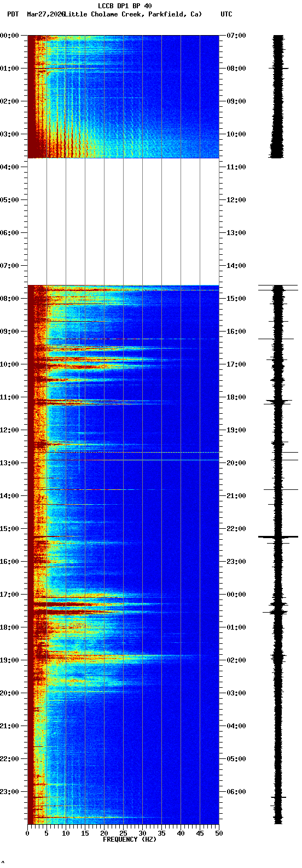Screen dimensions: 302x868
Task: Click the '23:00' PDT time label
Action: (x=9, y=791)
